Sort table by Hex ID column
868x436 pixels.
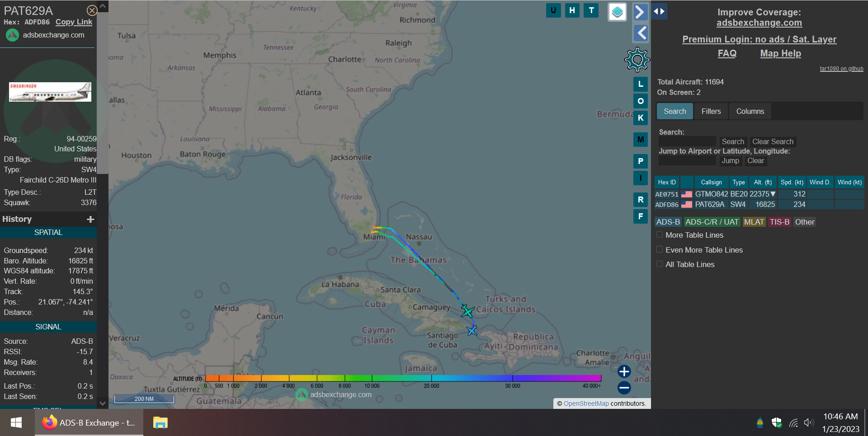(667, 182)
